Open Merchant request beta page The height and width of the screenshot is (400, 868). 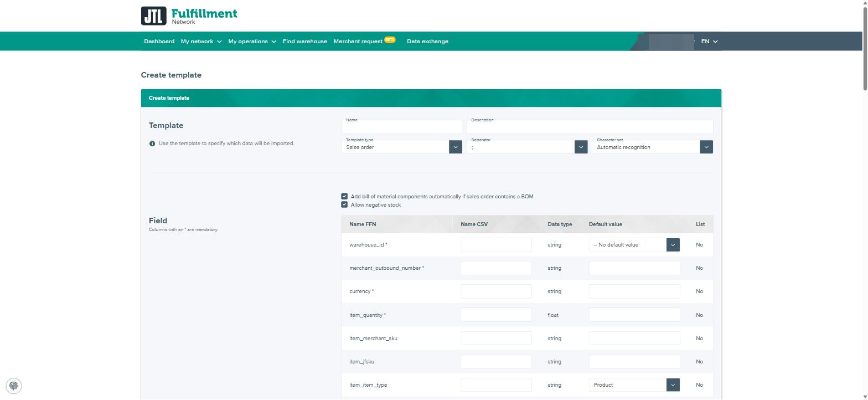[364, 42]
